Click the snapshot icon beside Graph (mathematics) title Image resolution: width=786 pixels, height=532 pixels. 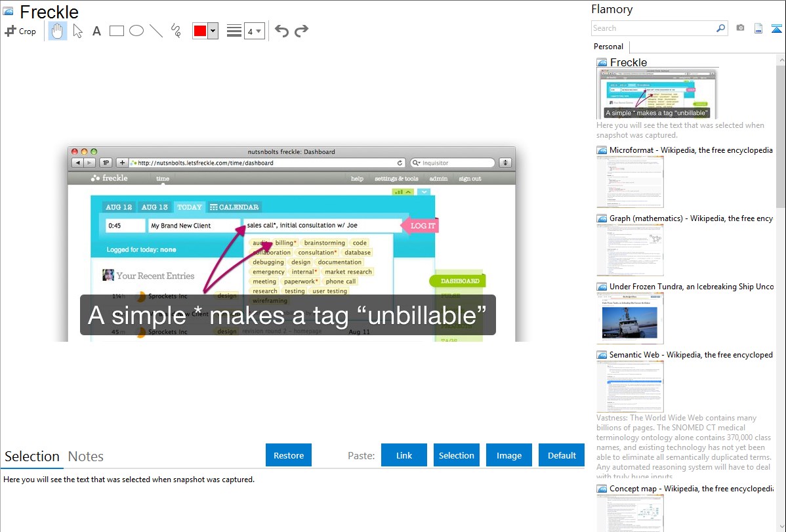(602, 218)
